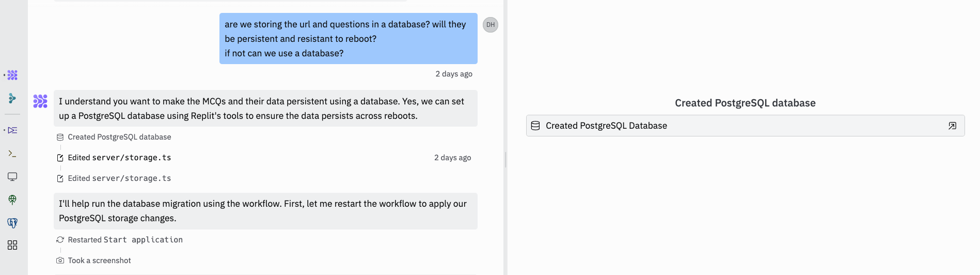The image size is (980, 275).
Task: Click the external open icon on database card
Action: coord(952,126)
